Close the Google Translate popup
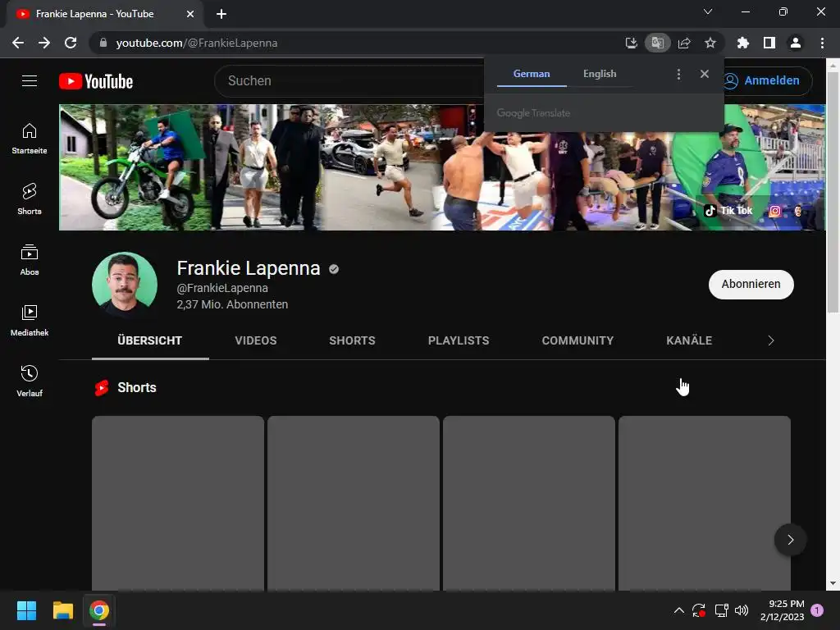 tap(705, 74)
